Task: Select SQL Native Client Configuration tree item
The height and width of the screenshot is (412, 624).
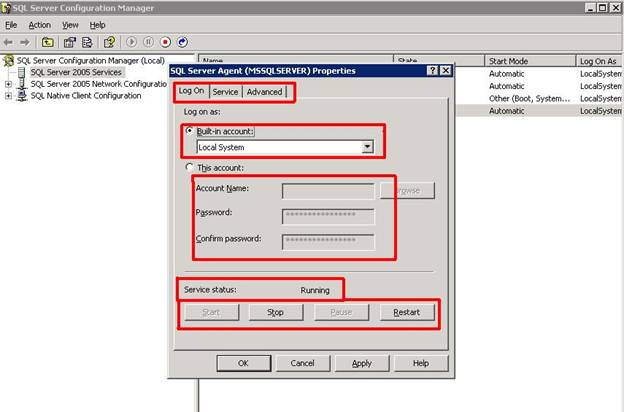Action: click(x=86, y=96)
